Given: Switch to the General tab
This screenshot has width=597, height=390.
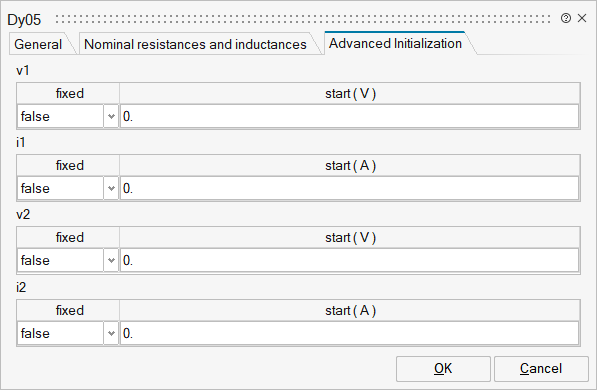Looking at the screenshot, I should tap(38, 44).
